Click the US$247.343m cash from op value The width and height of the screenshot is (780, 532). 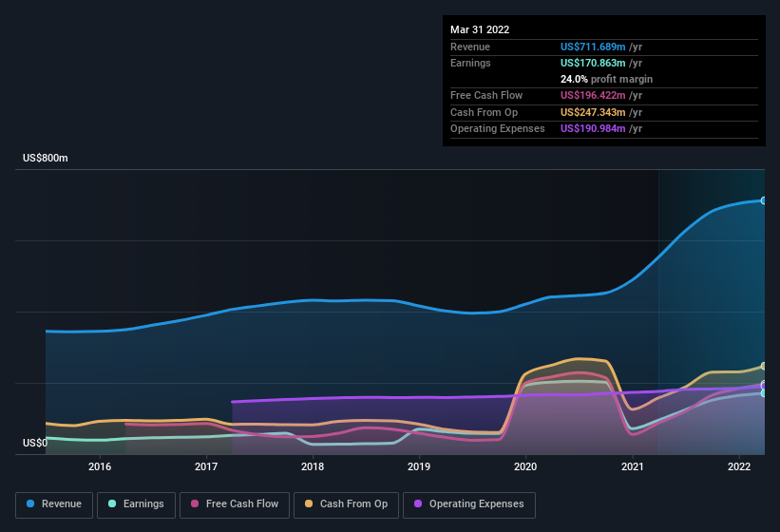(x=593, y=112)
